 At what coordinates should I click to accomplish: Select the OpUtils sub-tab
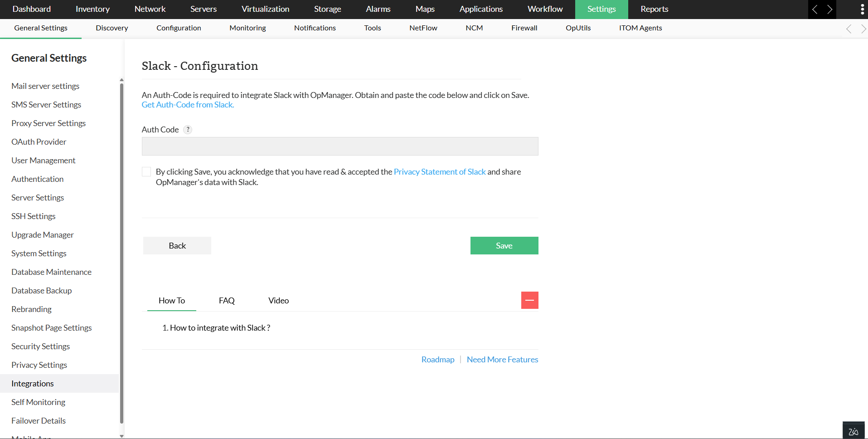578,28
